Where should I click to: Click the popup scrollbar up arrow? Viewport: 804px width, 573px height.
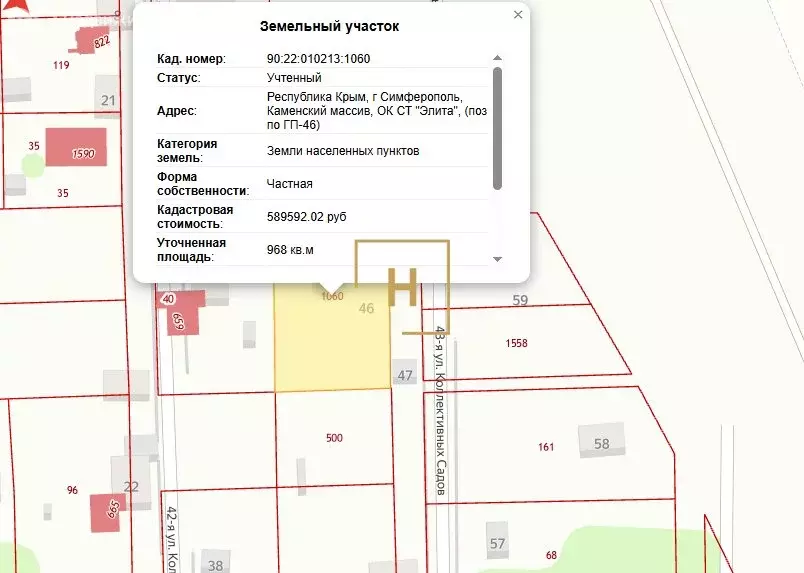point(498,59)
